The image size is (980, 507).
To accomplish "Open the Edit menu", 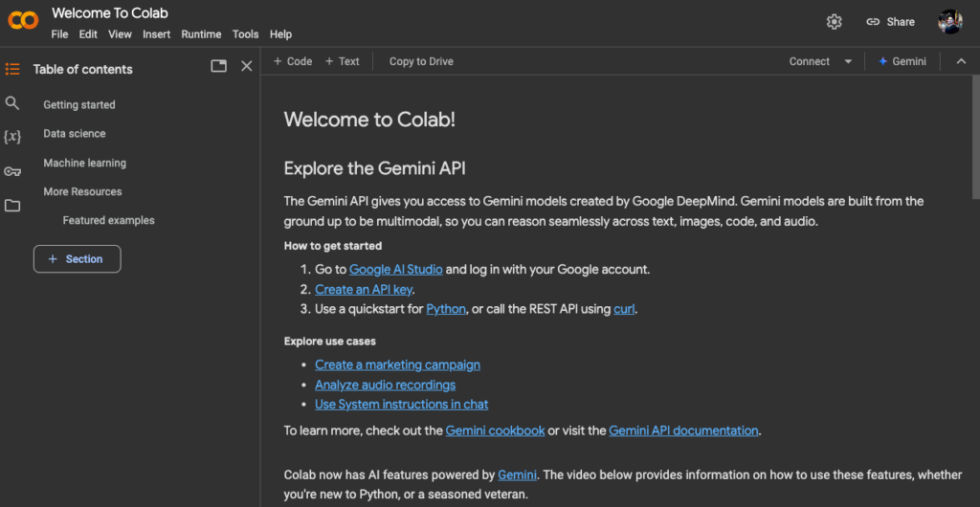I will 88,34.
